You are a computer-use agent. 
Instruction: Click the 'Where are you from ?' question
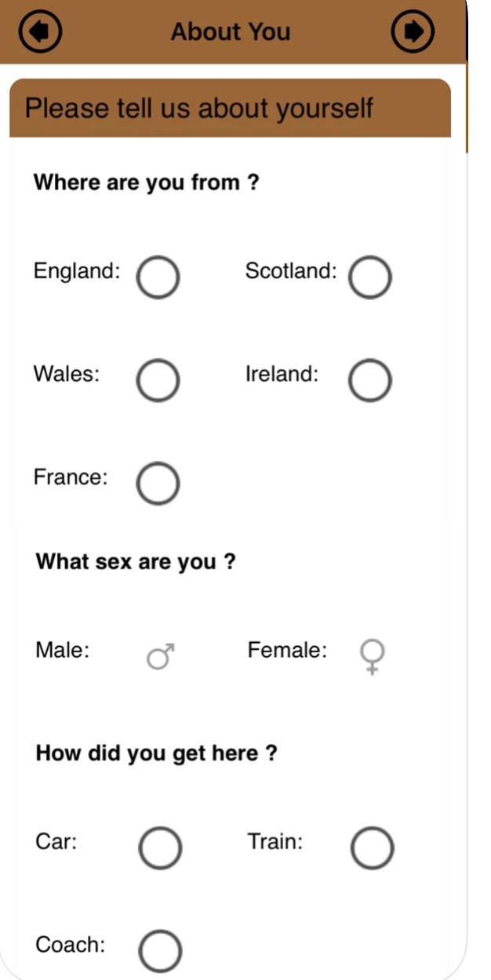(146, 183)
